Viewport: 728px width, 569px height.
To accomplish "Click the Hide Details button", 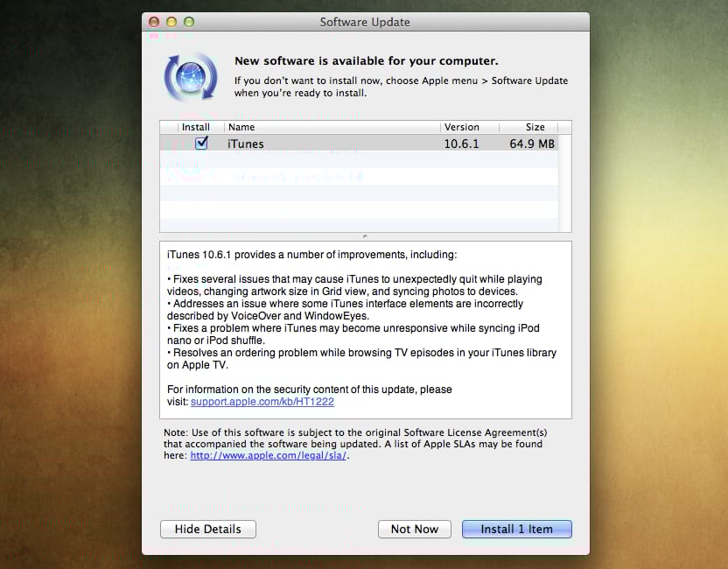I will coord(208,529).
